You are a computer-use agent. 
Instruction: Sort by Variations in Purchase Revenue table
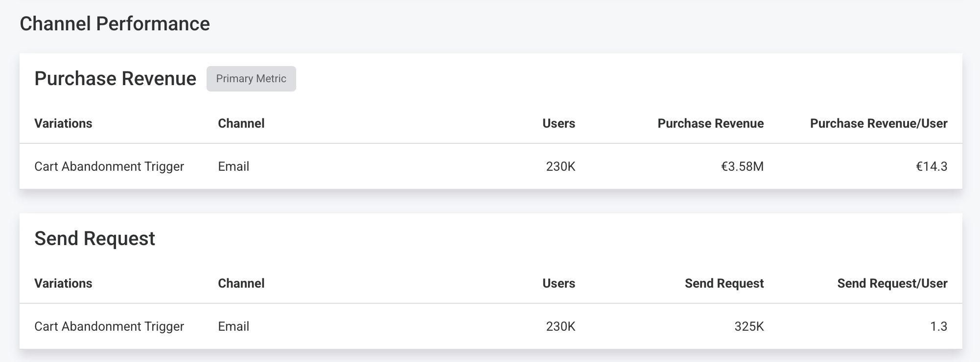coord(63,123)
